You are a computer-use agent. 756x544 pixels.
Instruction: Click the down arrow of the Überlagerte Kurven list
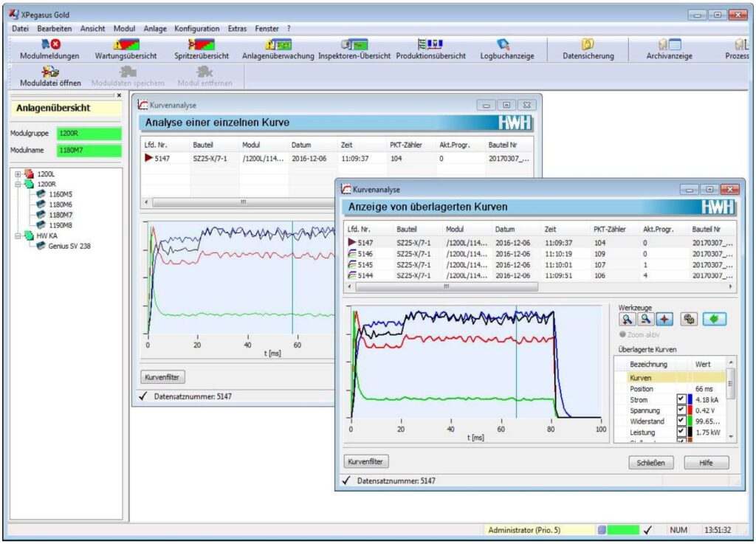(731, 436)
